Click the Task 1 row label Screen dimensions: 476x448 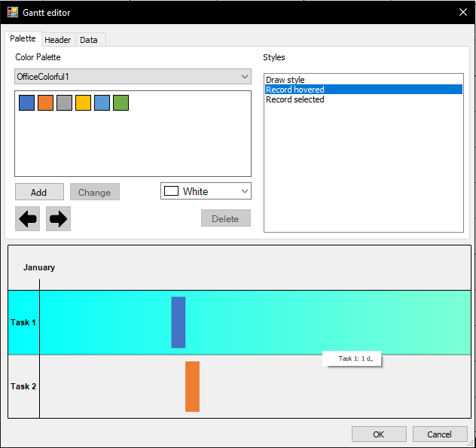(x=23, y=322)
